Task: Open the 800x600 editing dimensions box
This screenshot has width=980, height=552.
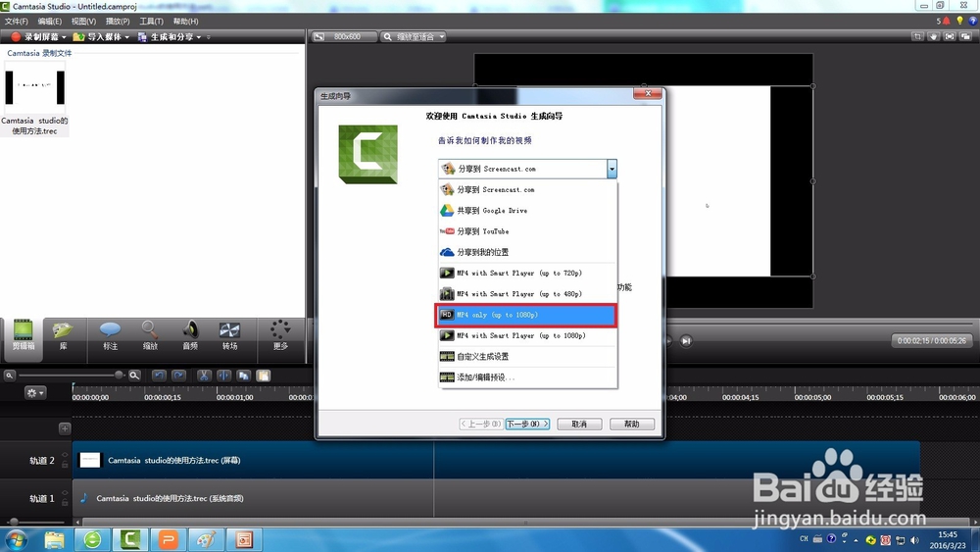Action: coord(345,37)
